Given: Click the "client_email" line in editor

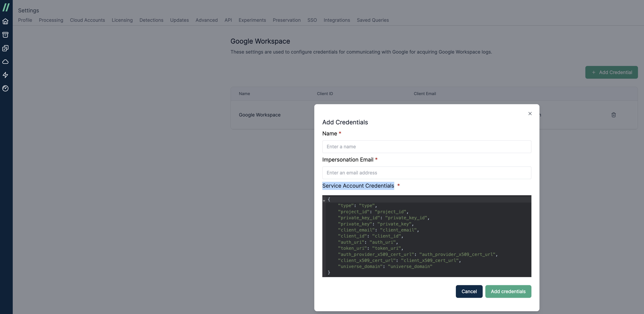Looking at the screenshot, I should coord(378,230).
